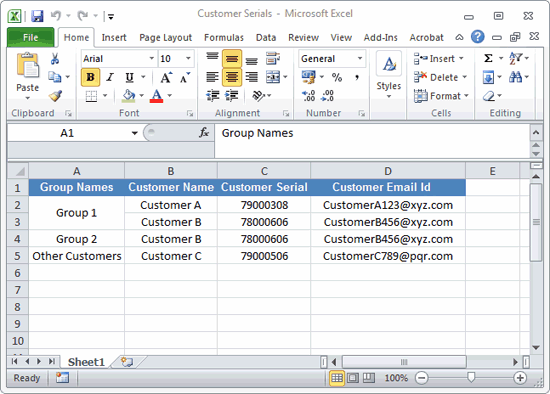Select the Sheet1 worksheet tab
The width and height of the screenshot is (550, 394).
86,362
